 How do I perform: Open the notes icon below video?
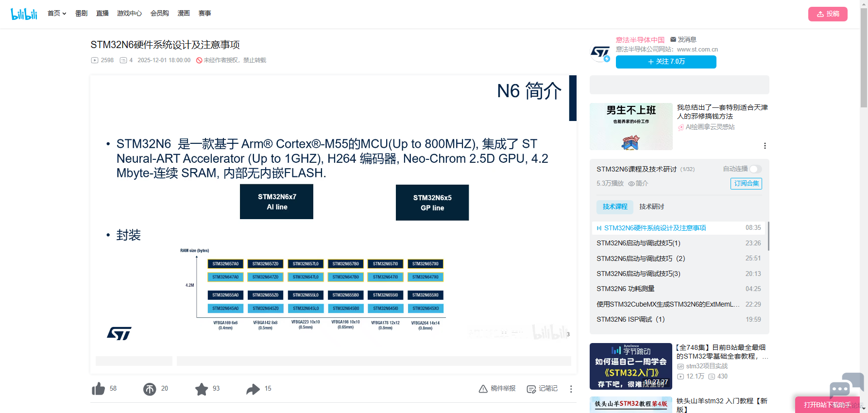pos(531,389)
